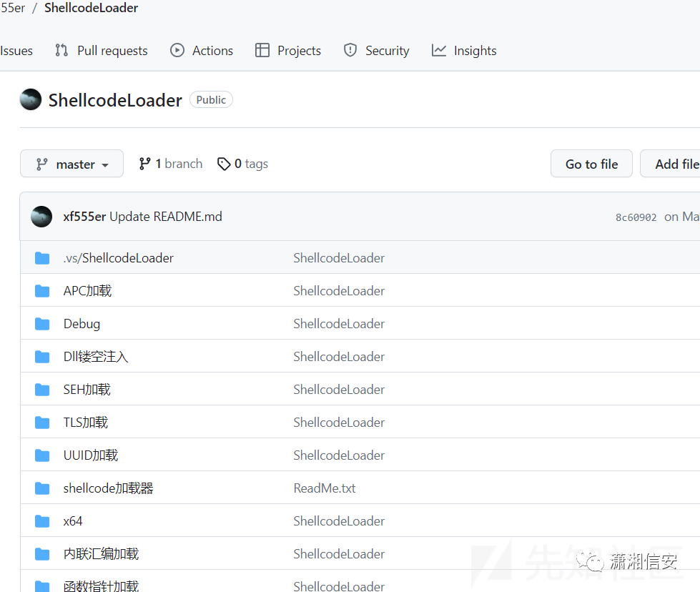Click the folder icon for 内联汇编加载

[x=42, y=554]
